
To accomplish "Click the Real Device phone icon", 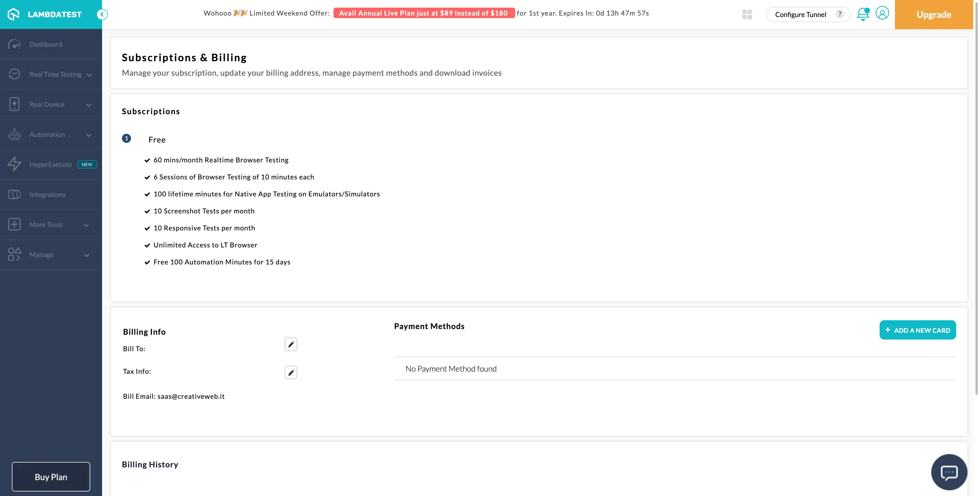I will coord(14,104).
